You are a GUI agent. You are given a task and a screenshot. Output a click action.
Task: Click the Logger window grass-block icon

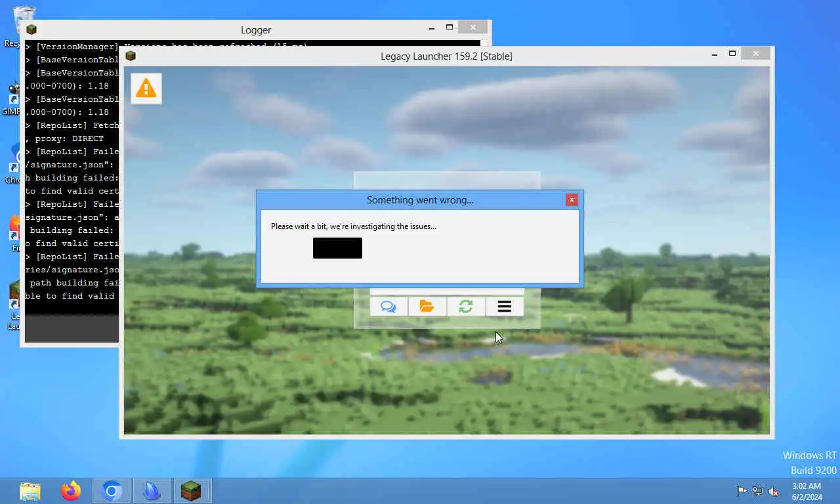pos(31,30)
